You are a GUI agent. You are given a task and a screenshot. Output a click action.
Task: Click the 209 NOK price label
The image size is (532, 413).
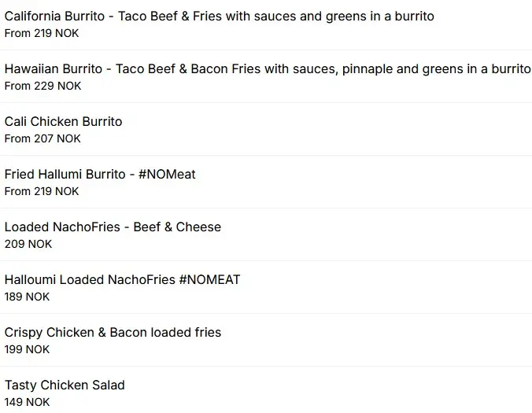coord(28,244)
